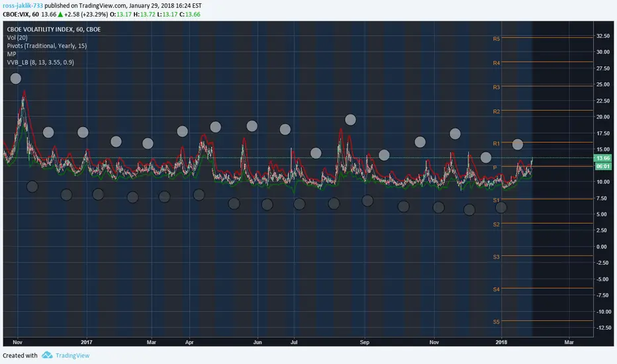Click the 2018 label on time axis
617x364 pixels.
tap(501, 342)
